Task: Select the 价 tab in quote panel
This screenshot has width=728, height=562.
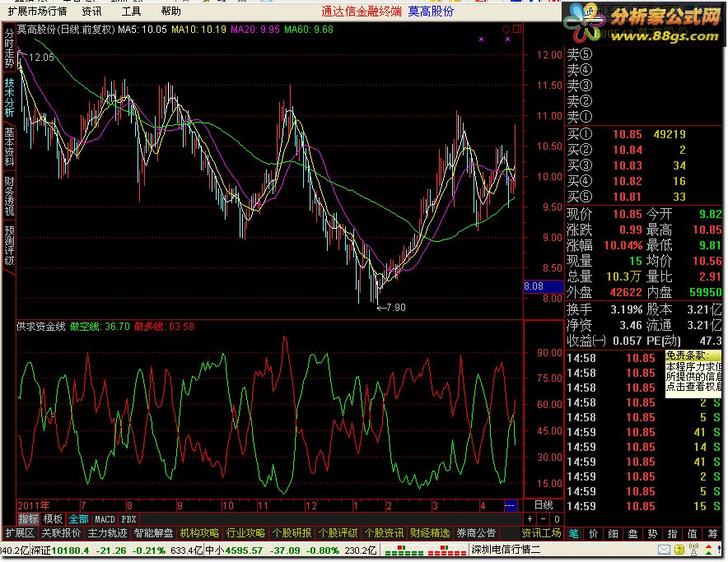Action: 594,534
